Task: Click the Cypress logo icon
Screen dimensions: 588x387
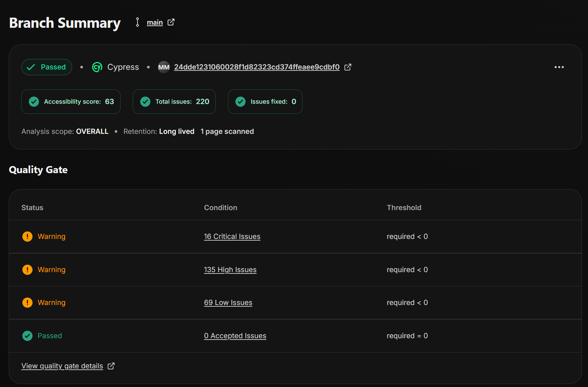Action: click(x=97, y=67)
